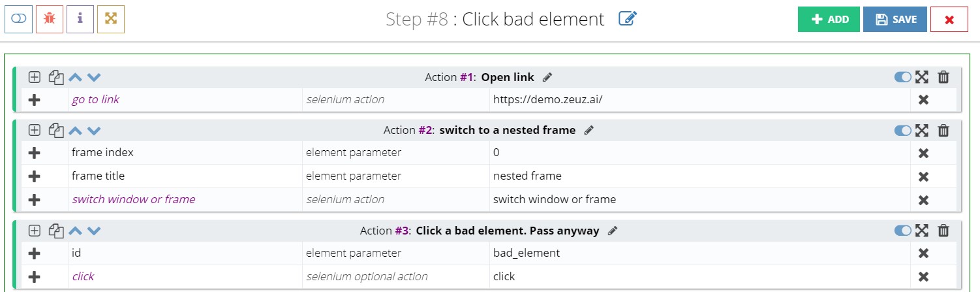Click the blue SAVE button
The image size is (980, 292).
pyautogui.click(x=895, y=20)
